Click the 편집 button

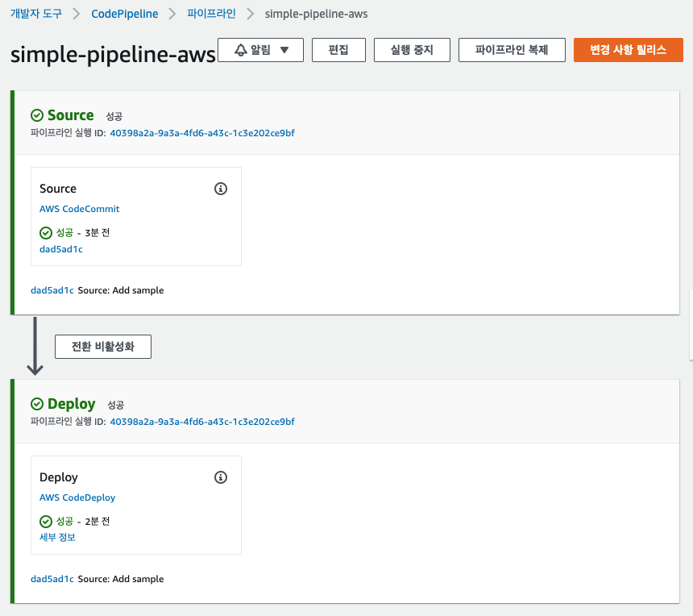pyautogui.click(x=338, y=50)
